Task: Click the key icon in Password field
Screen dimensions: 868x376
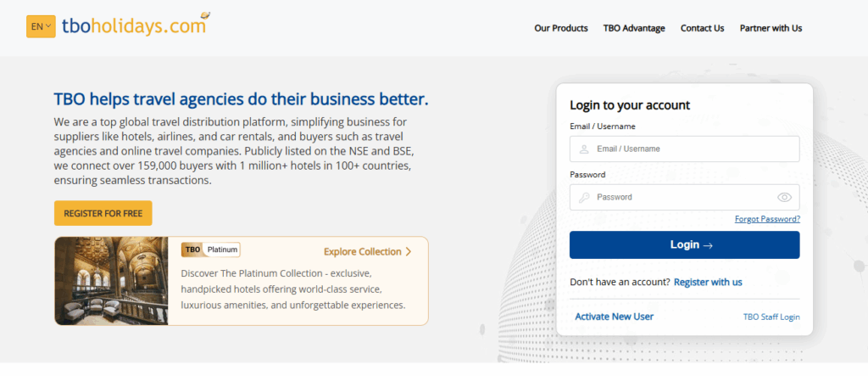Action: pyautogui.click(x=584, y=198)
